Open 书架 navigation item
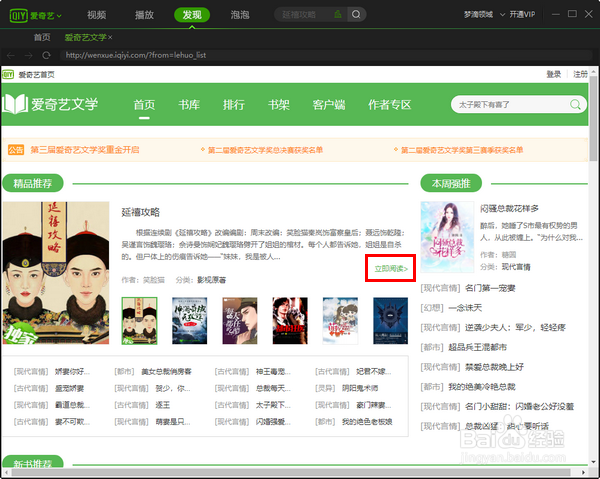The width and height of the screenshot is (600, 479). click(279, 104)
